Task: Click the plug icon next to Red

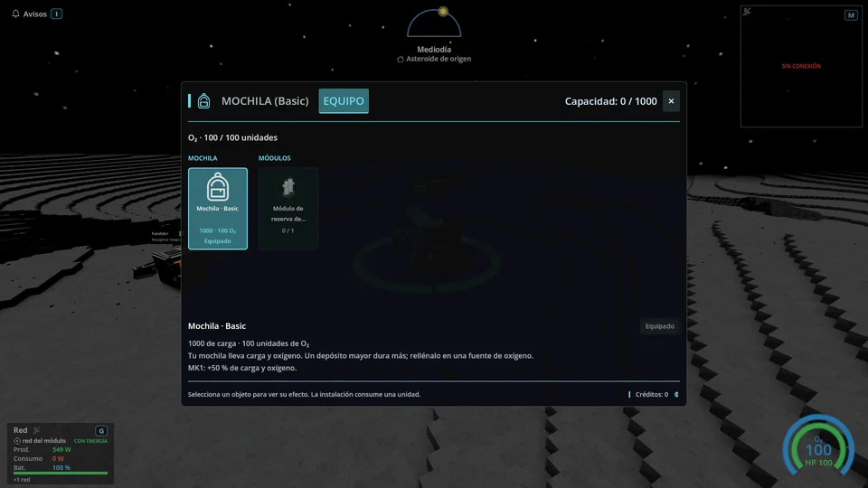Action: (36, 430)
